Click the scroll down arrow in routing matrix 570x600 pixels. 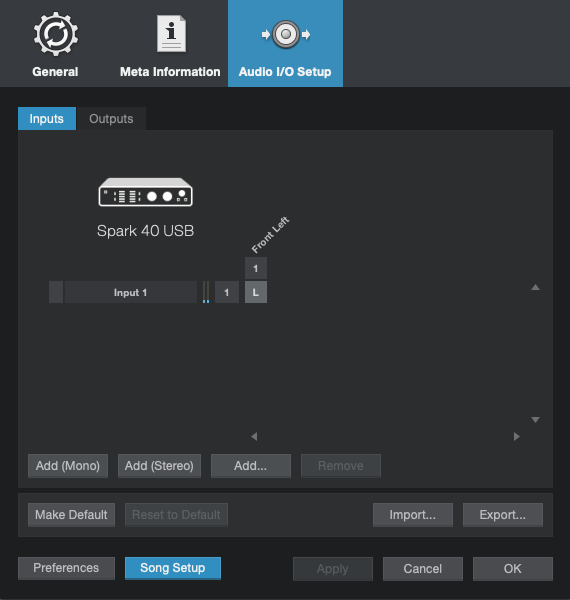click(535, 420)
